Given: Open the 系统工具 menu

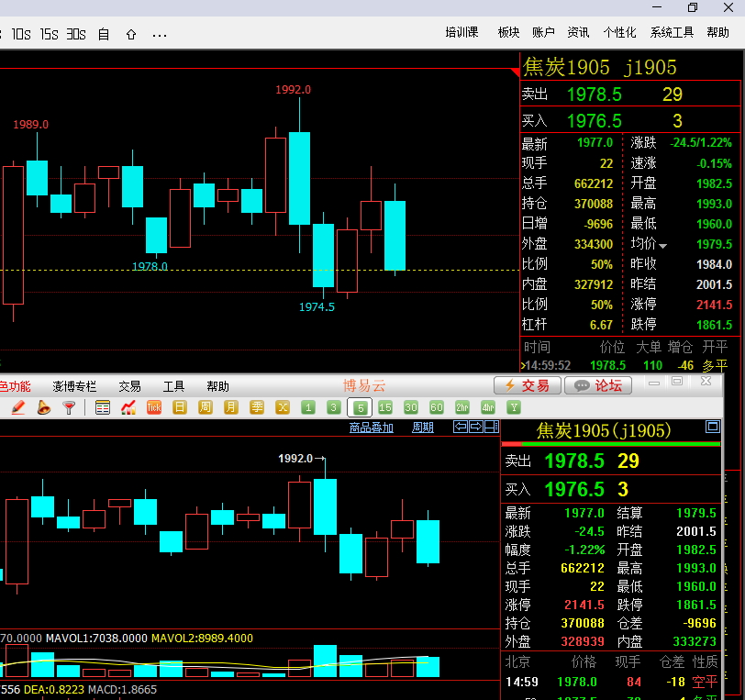Looking at the screenshot, I should click(672, 32).
